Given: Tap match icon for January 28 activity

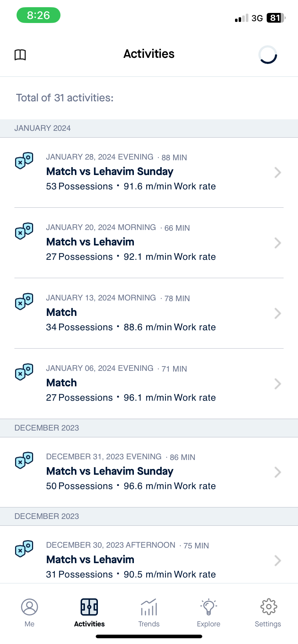Looking at the screenshot, I should click(24, 161).
